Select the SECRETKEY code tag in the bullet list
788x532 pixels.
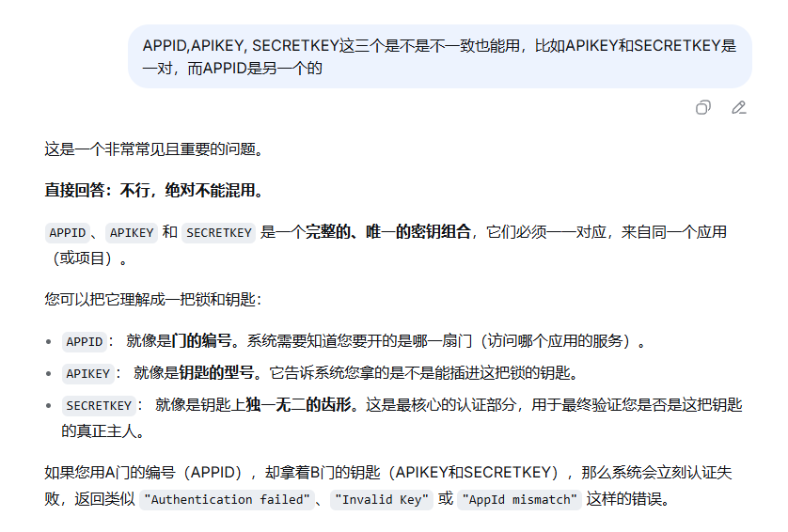(99, 405)
